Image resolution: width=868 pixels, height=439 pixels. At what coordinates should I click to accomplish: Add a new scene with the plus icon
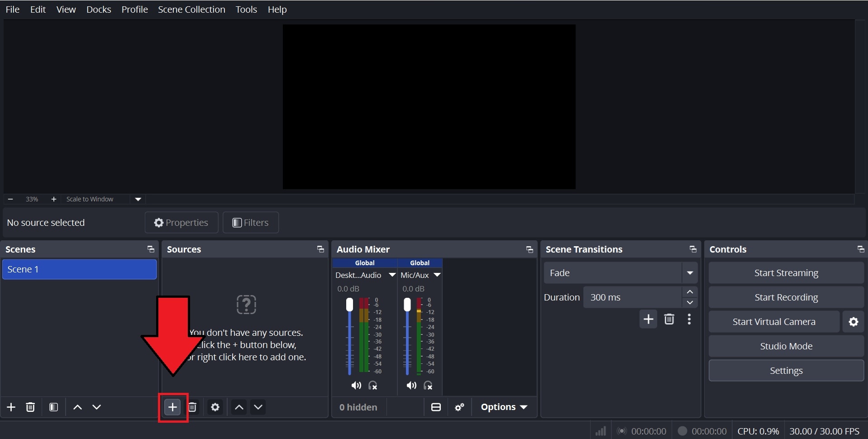(x=11, y=407)
